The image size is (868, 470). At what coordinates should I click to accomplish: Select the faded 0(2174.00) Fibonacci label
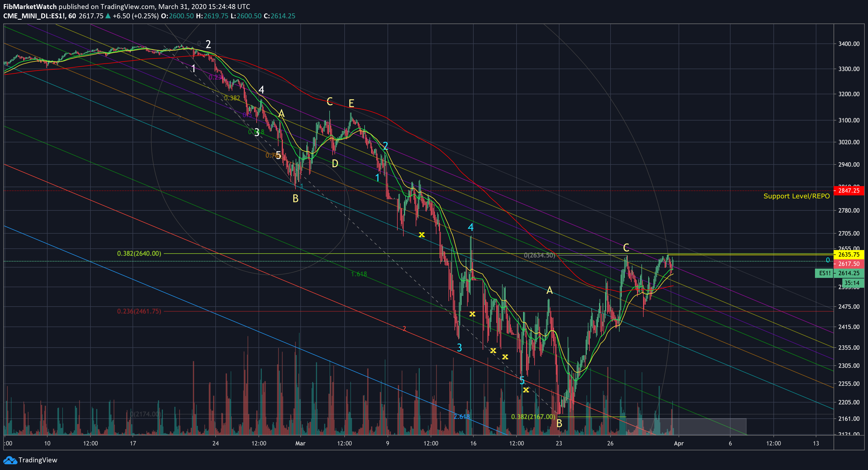[146, 414]
